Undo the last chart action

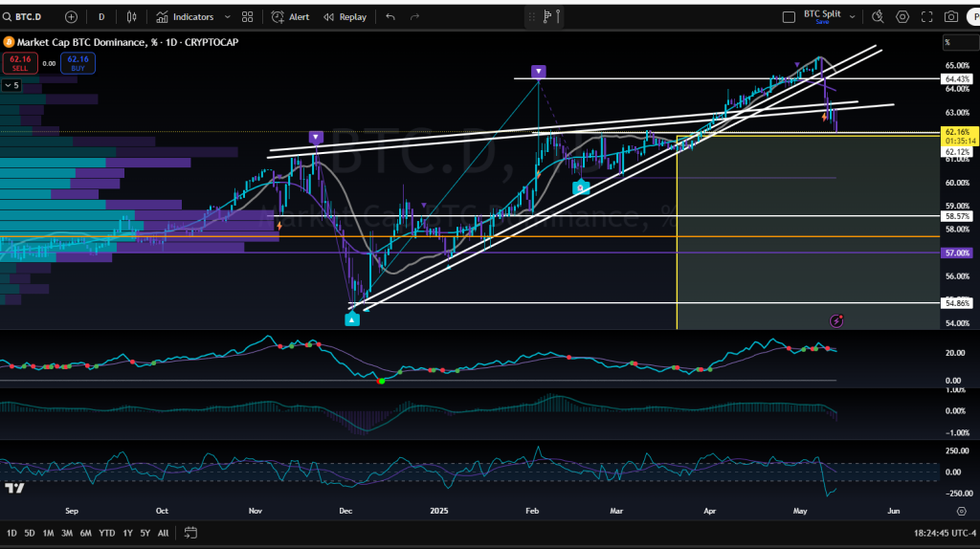[390, 17]
